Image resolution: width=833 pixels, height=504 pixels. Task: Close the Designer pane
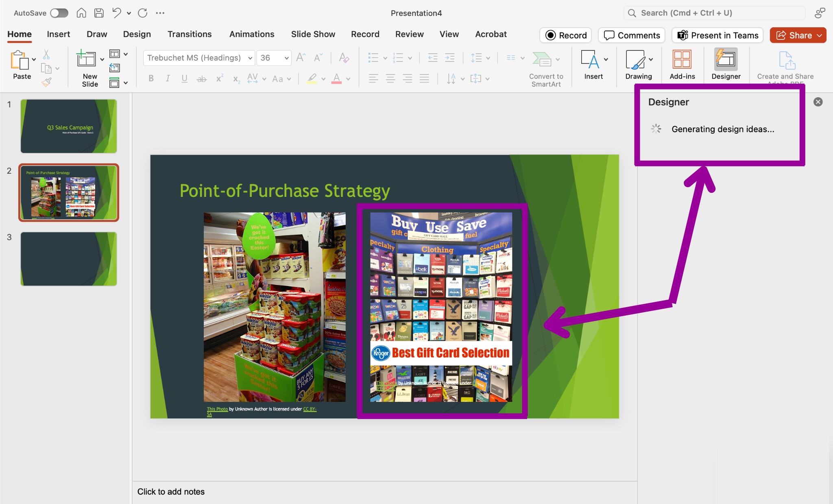pos(818,102)
